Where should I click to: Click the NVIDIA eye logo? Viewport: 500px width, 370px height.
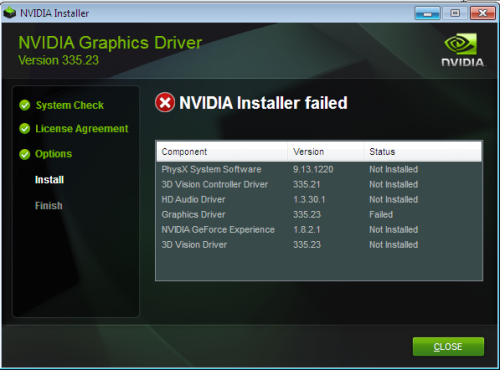click(460, 44)
